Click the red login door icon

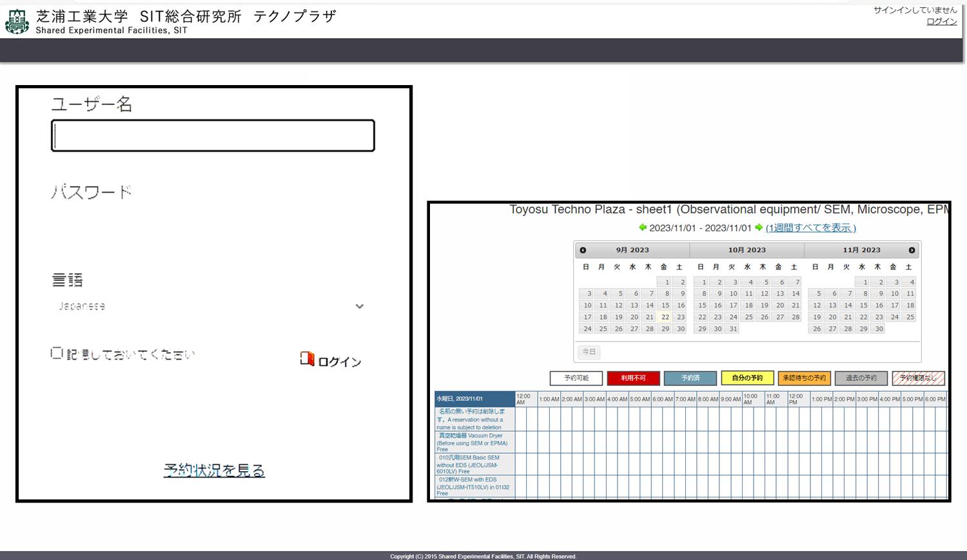pos(307,359)
